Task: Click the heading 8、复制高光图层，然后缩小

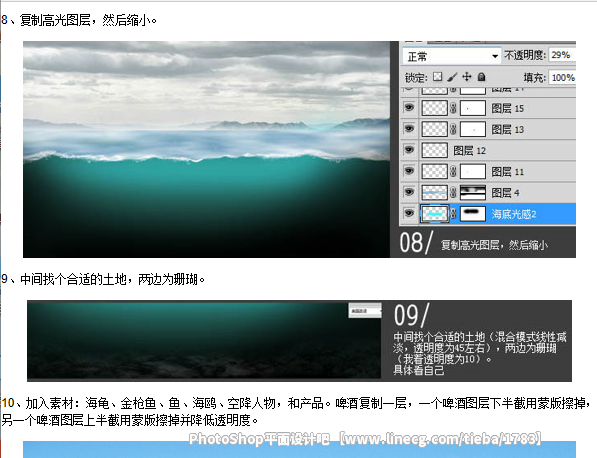Action: coord(79,20)
